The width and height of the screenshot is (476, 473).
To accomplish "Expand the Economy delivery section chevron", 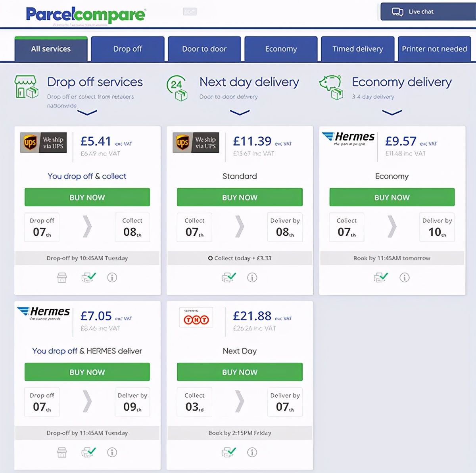I will pos(392,113).
